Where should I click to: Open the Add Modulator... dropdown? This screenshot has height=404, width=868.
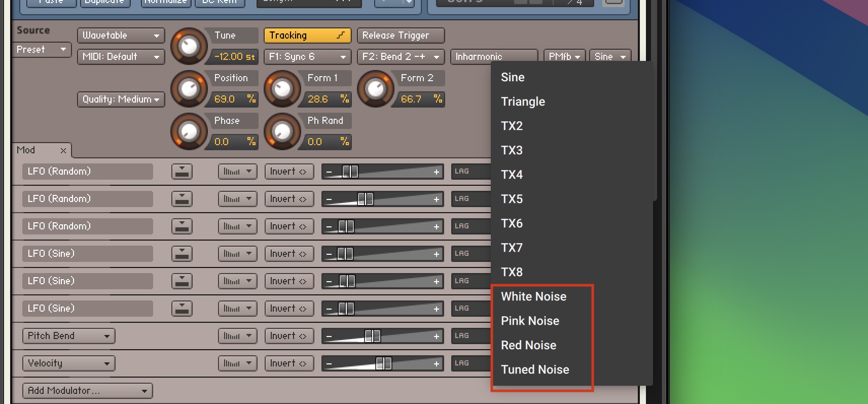[x=87, y=391]
